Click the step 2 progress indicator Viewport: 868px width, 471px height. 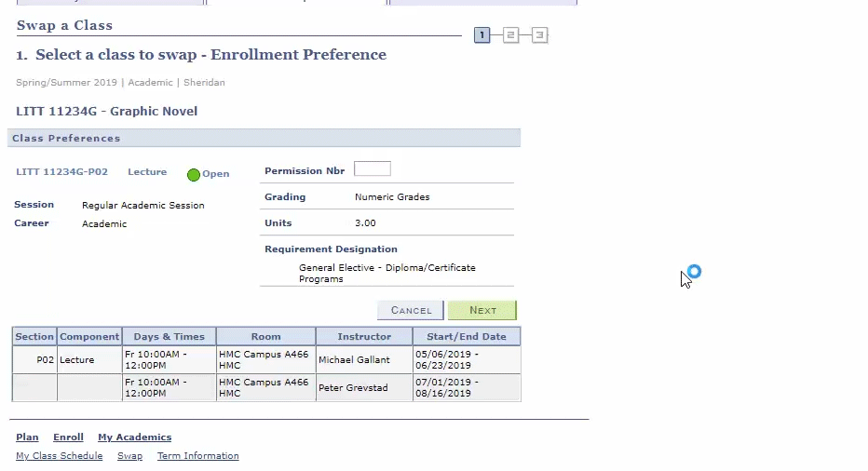click(x=510, y=35)
